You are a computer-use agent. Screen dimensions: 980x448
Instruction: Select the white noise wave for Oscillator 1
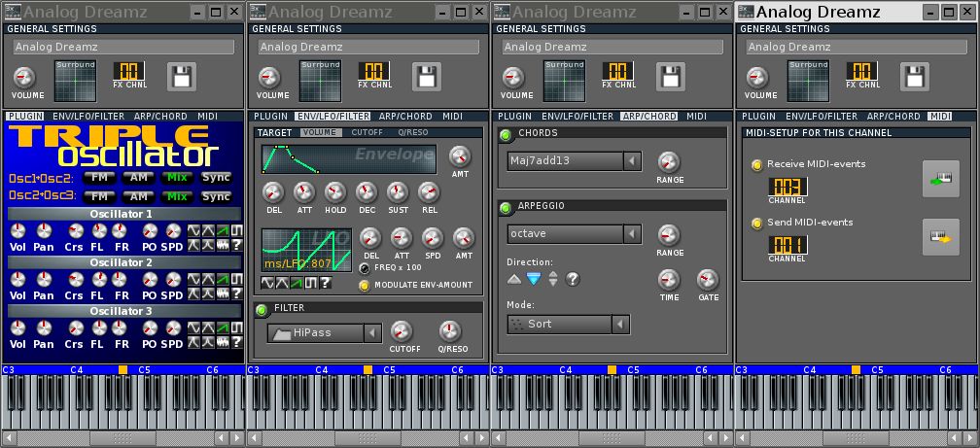223,245
